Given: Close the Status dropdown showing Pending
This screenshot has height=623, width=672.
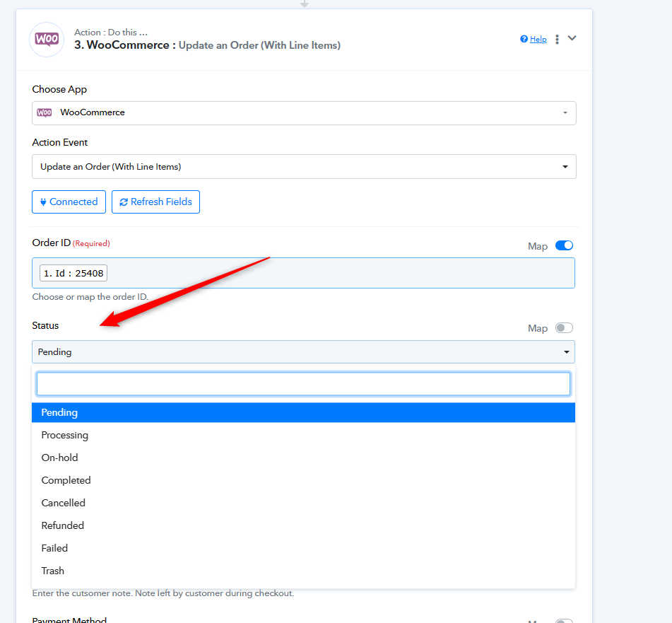Looking at the screenshot, I should coord(304,352).
